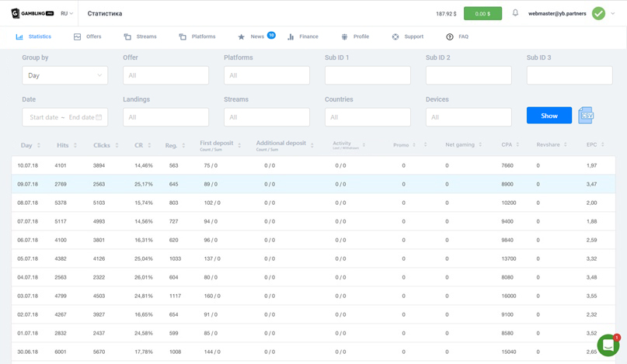Open the Streams filter dropdown
Image resolution: width=627 pixels, height=364 pixels.
pyautogui.click(x=266, y=117)
